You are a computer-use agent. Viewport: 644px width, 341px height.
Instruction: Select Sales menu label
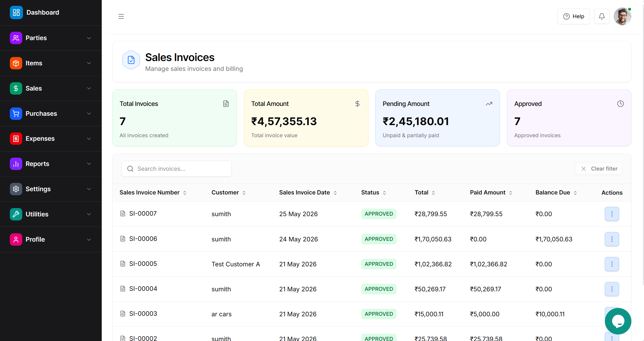coord(34,88)
